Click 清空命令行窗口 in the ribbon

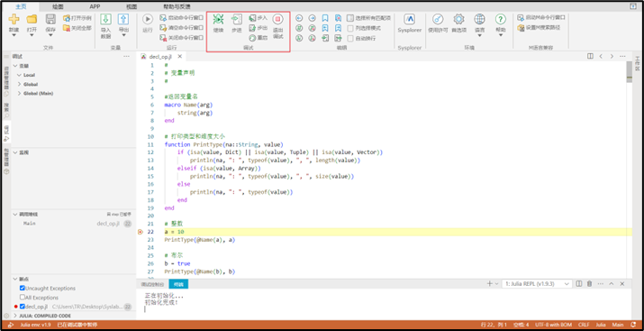point(181,28)
